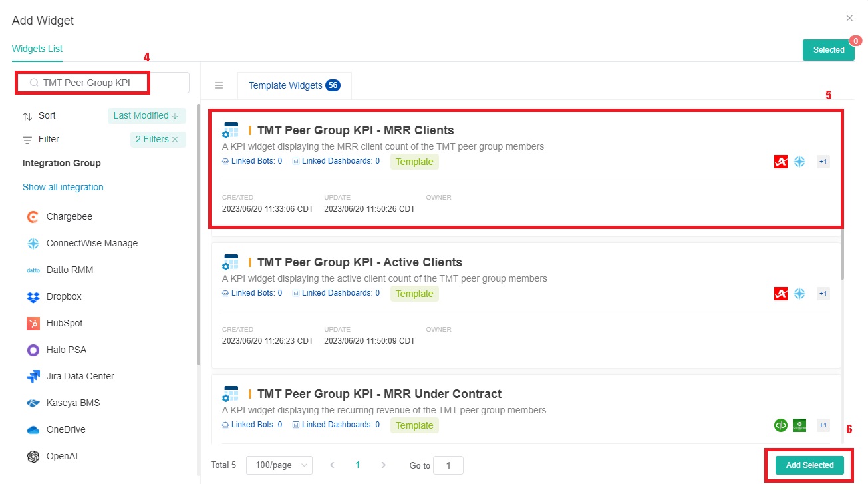The height and width of the screenshot is (484, 868).
Task: Click the KPI widget icon for Active Clients
Action: pos(231,262)
